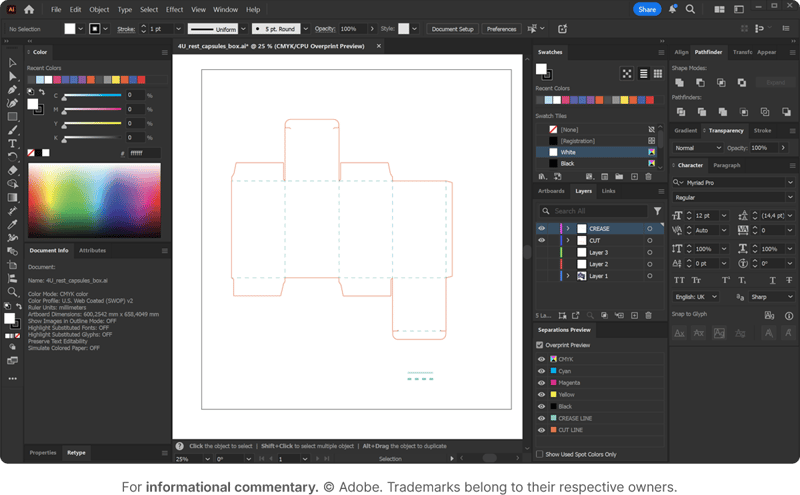Screen dimensions: 800x495
Task: Switch Swatches panel to list view
Action: click(643, 74)
